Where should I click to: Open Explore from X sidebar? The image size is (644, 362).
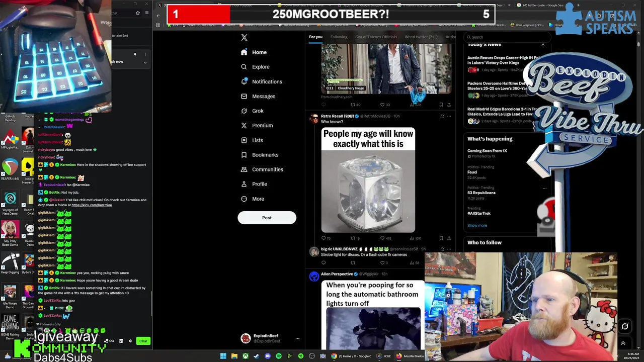[255, 67]
